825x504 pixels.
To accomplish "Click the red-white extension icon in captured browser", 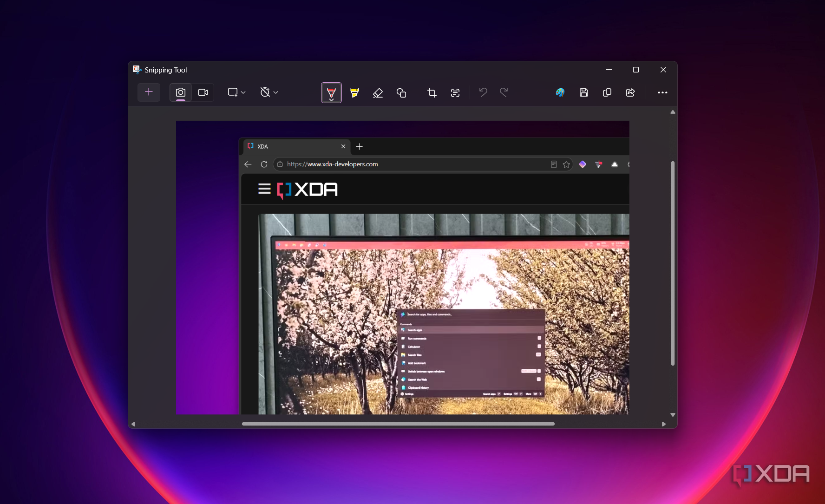I will pos(598,164).
